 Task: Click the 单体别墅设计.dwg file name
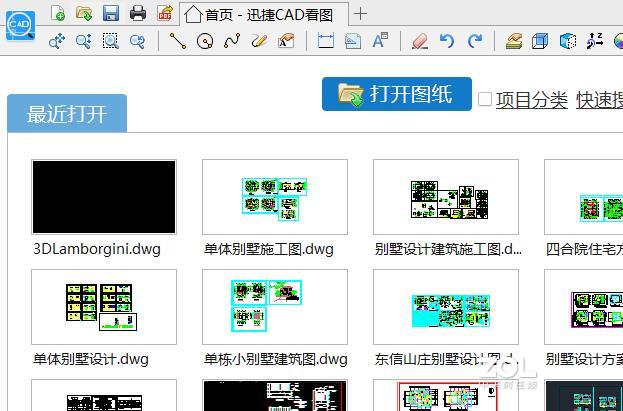coord(91,359)
